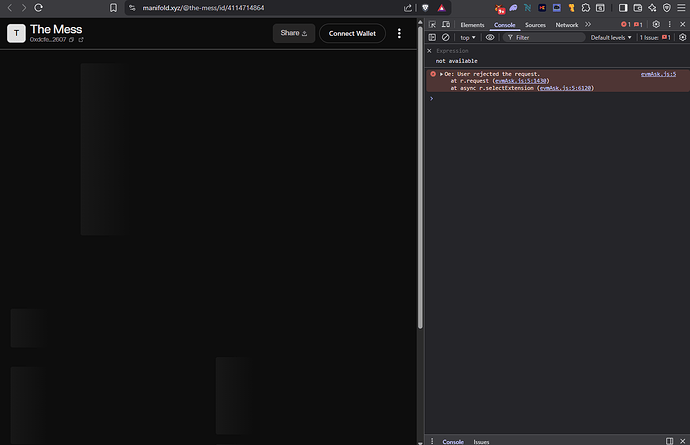Switch to the Elements tab
This screenshot has height=445, width=690.
pyautogui.click(x=472, y=24)
